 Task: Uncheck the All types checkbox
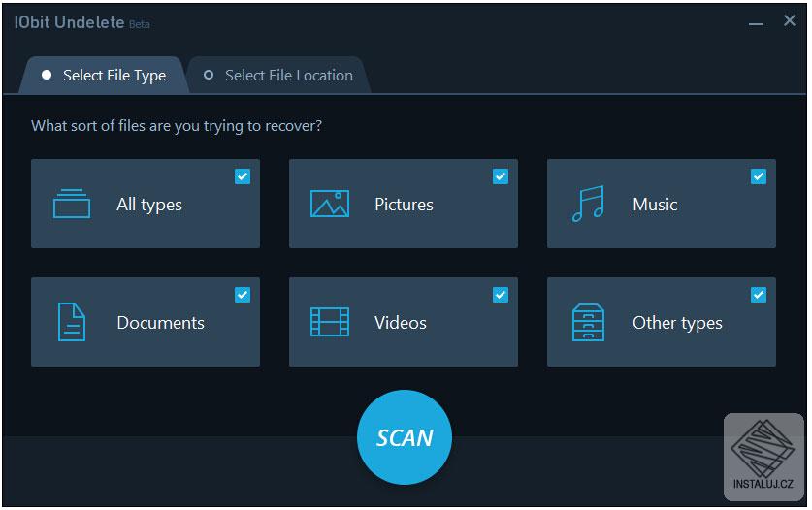coord(243,176)
